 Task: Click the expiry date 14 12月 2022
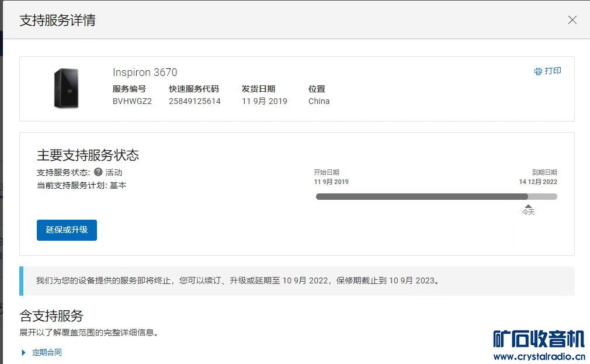538,182
